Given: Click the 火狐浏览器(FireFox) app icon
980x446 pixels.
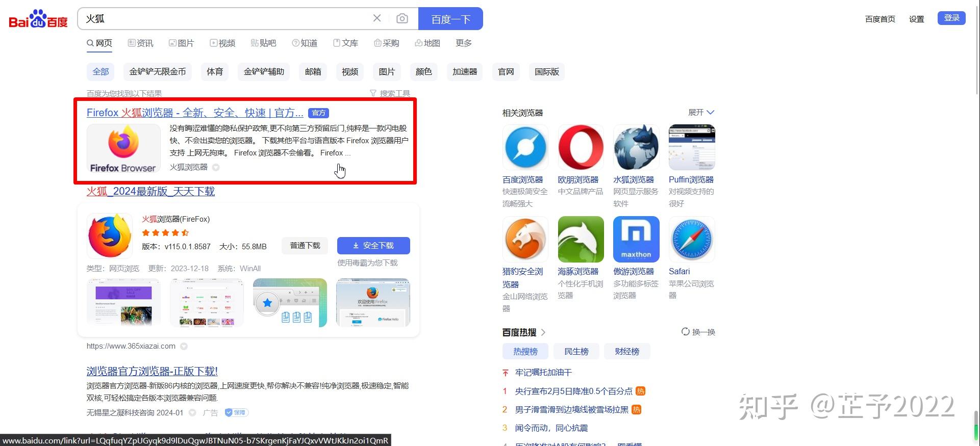Looking at the screenshot, I should tap(110, 236).
